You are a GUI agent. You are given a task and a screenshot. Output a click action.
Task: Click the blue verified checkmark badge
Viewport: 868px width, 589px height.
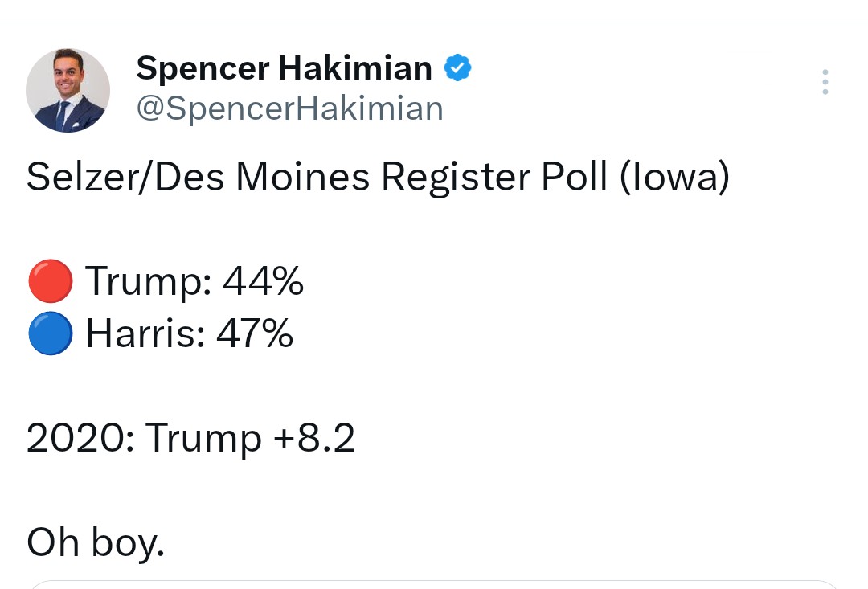click(458, 68)
